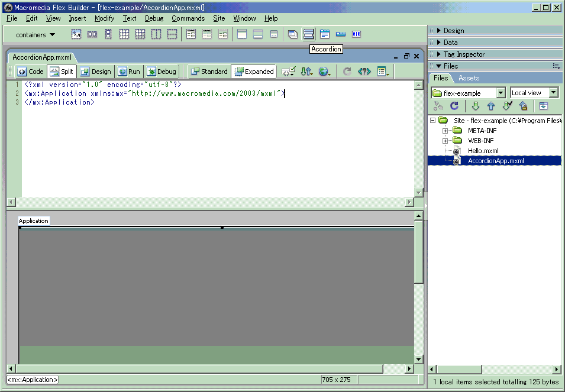Insert a LinkBar control
This screenshot has height=392, width=565.
341,34
